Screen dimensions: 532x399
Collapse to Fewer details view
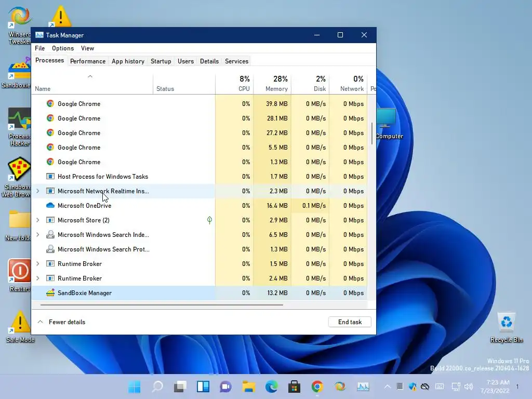click(61, 322)
